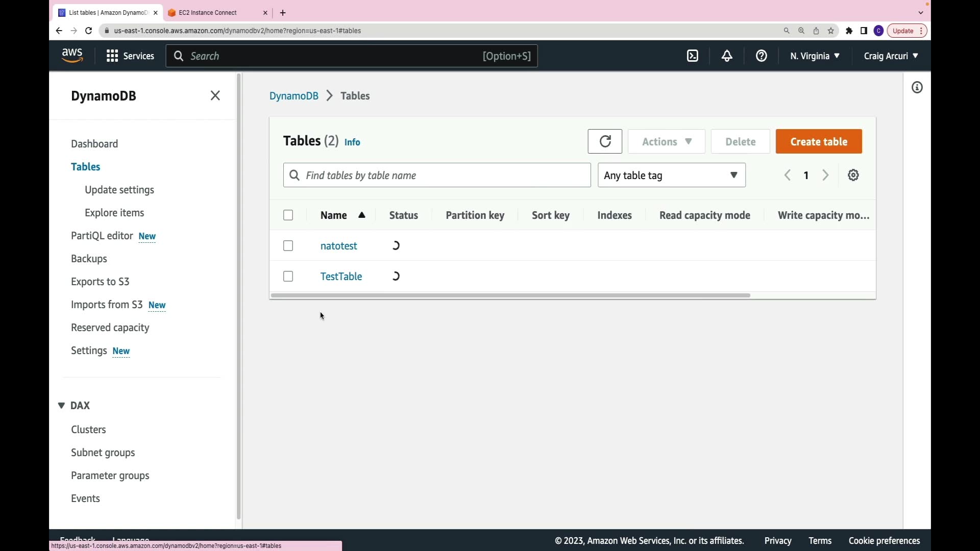The width and height of the screenshot is (980, 551).
Task: Click the refresh tables button
Action: [605, 141]
